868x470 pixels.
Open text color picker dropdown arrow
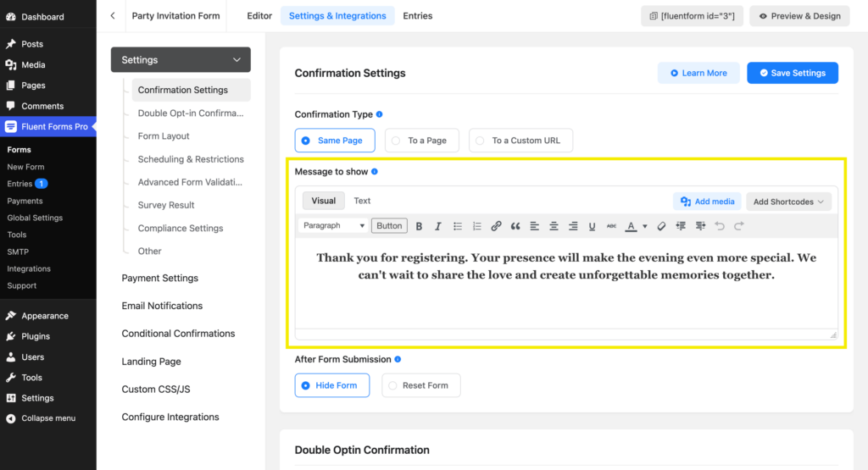(645, 226)
